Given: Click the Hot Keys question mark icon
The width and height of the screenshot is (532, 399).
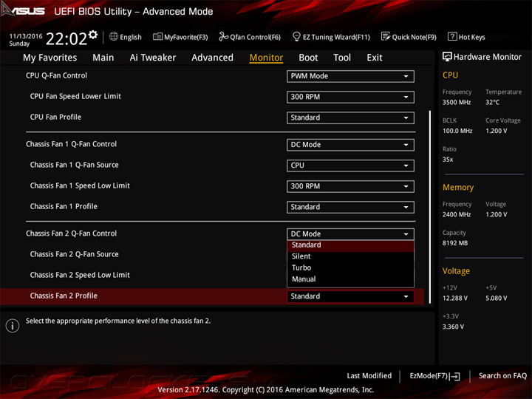Looking at the screenshot, I should pos(452,36).
